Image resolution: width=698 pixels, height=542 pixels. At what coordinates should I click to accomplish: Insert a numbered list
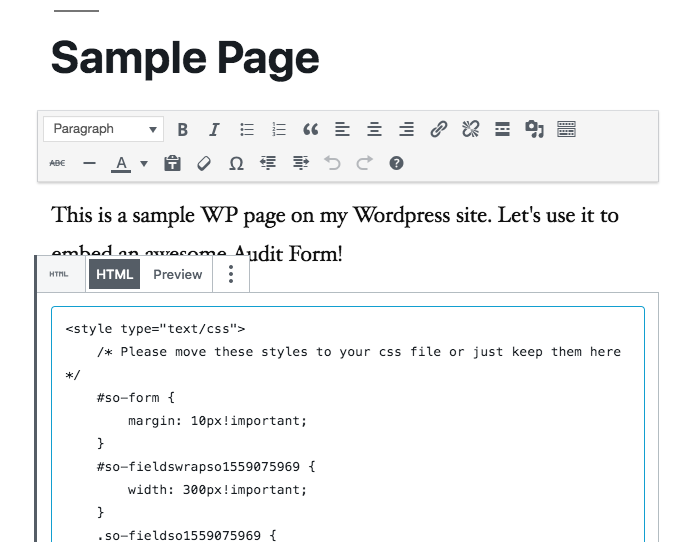point(279,129)
